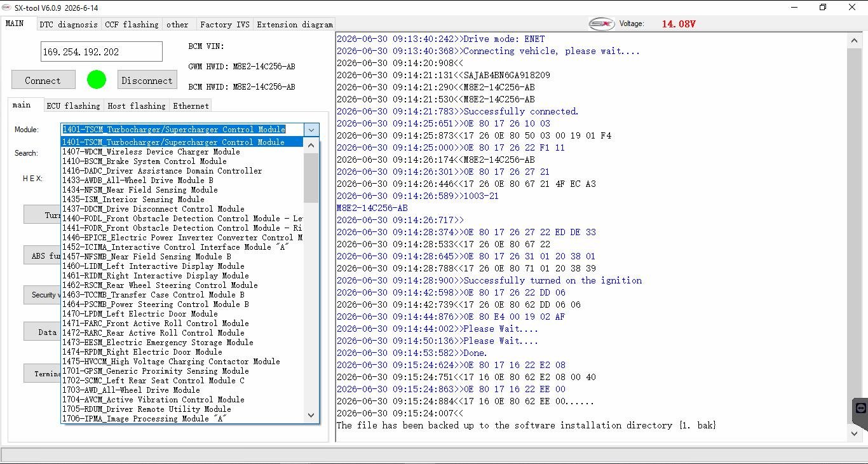Select 1434-NFSM Near Field Sensing Module
Viewport: 868px width, 464px height.
click(x=182, y=190)
